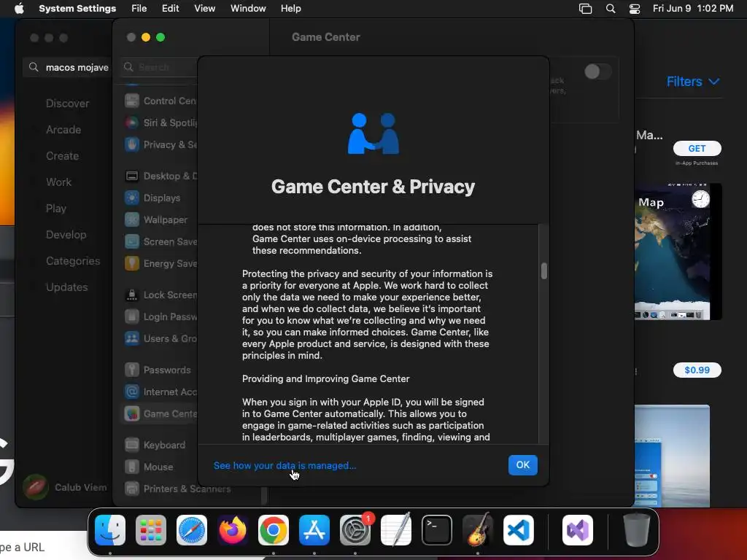Open the Apple menu
747x560 pixels.
pos(19,9)
